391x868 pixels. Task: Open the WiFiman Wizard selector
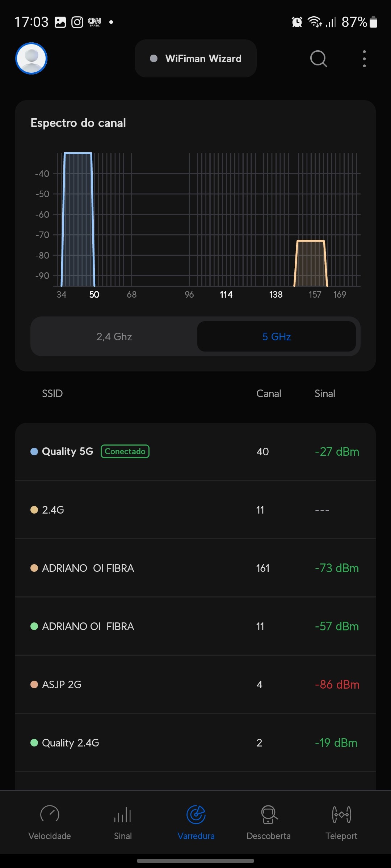click(195, 59)
